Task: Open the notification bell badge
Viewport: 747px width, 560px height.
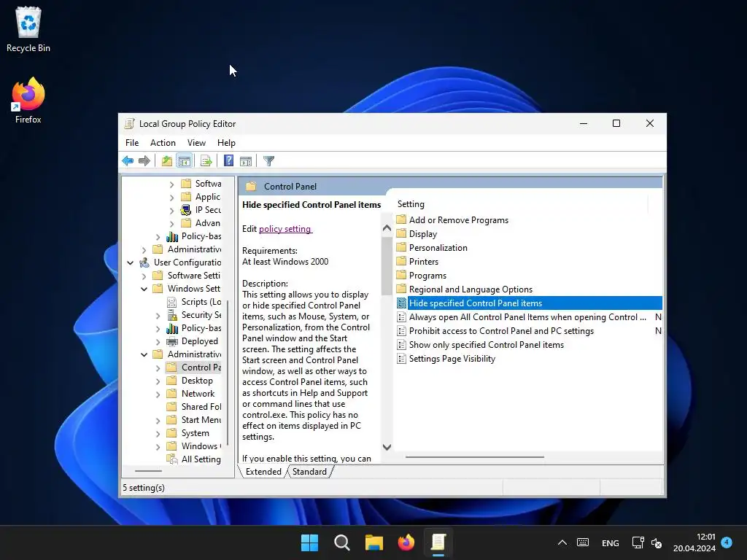Action: coord(727,542)
